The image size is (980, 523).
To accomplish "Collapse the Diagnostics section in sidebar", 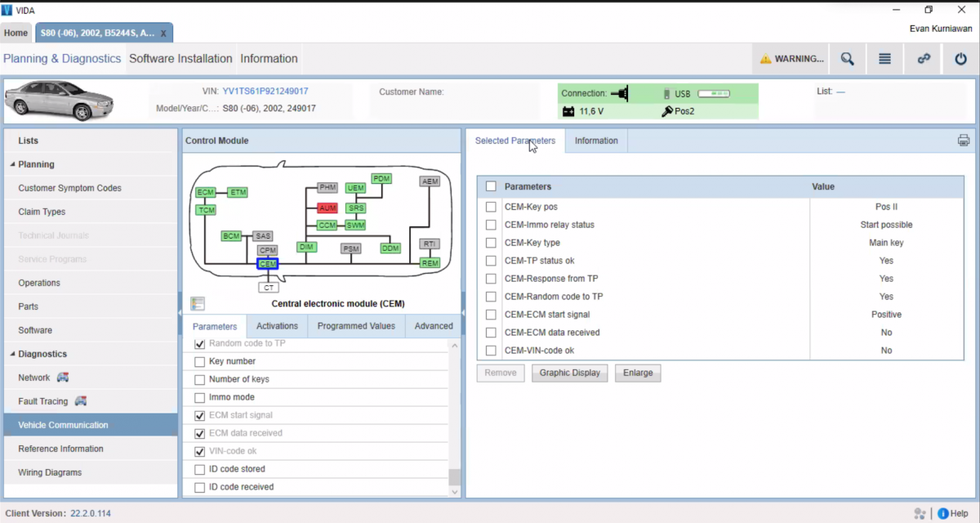I will pos(12,354).
